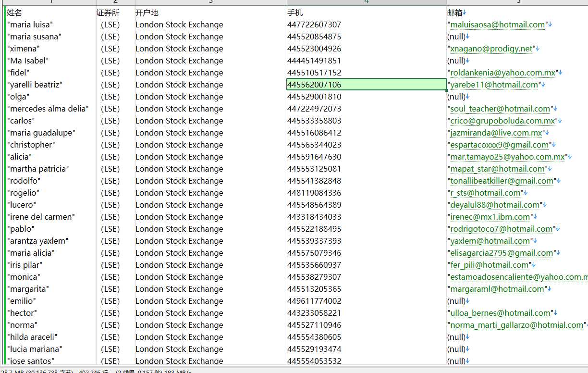Open email norma_marti_gallarzo@hotmial.com
The image size is (588, 373).
pyautogui.click(x=516, y=325)
